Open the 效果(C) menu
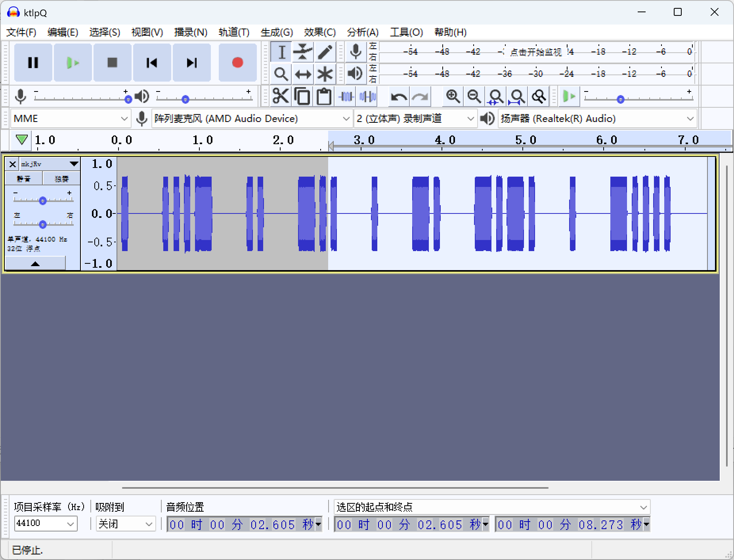Viewport: 734px width, 560px height. [x=320, y=32]
